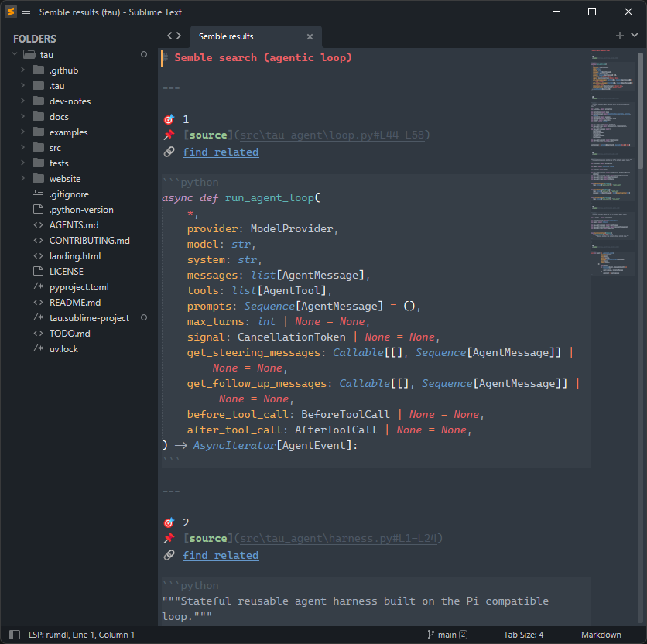This screenshot has width=647, height=644.
Task: Click the FOLDERS sidebar header
Action: [x=35, y=39]
